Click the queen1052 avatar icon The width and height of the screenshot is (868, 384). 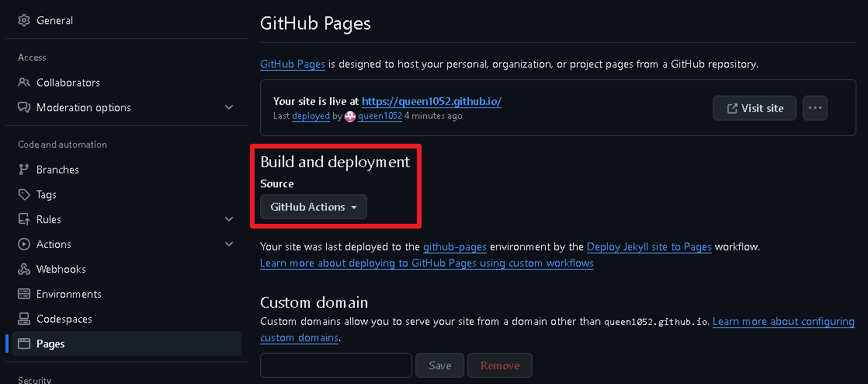click(350, 116)
